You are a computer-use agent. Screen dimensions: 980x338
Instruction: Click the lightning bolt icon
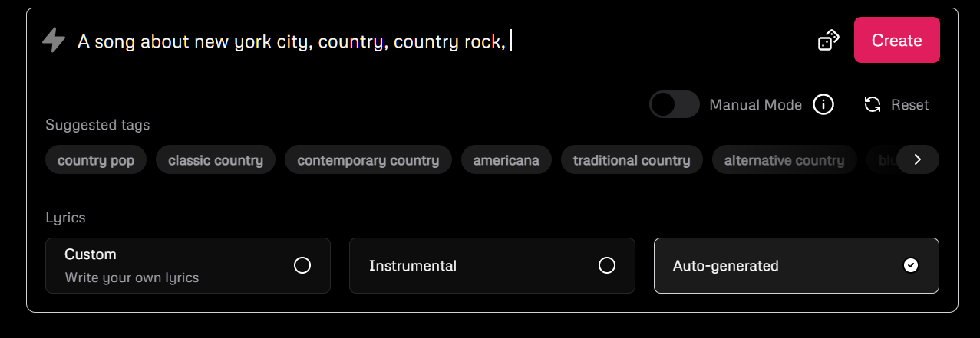pos(54,40)
